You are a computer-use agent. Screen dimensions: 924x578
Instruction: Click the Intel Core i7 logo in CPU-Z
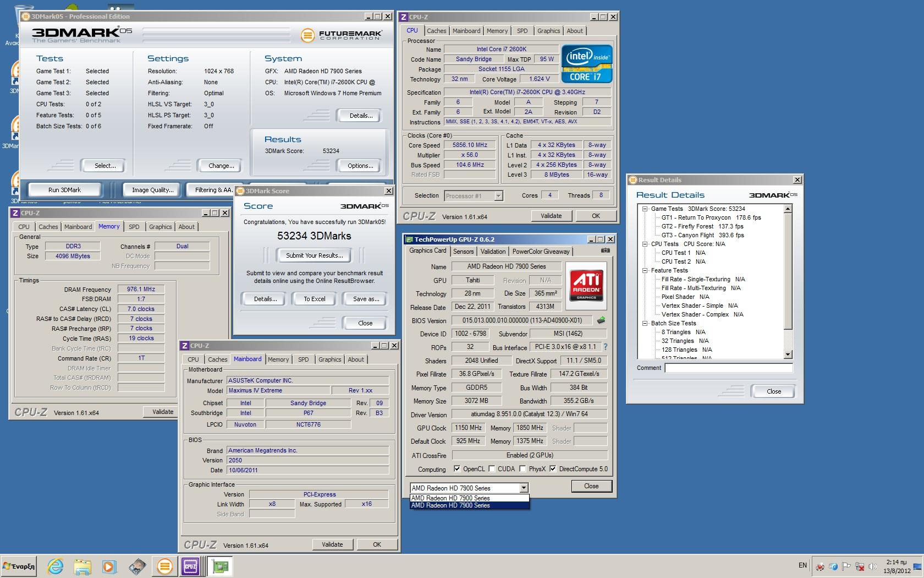coord(587,64)
